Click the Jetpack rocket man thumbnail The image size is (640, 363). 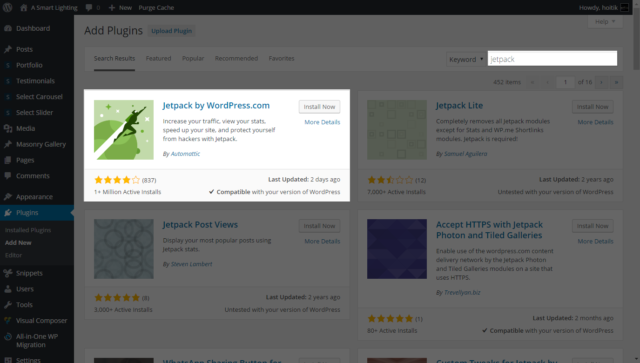[x=124, y=130]
